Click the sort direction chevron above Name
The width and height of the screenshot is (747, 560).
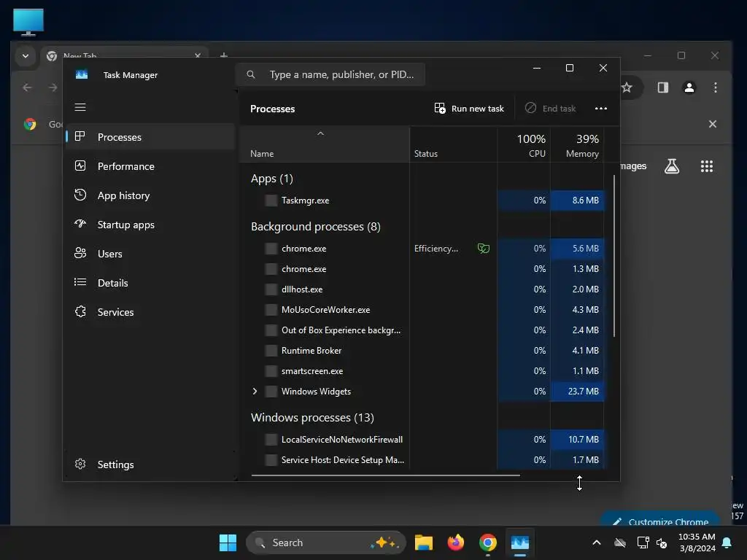coord(321,134)
